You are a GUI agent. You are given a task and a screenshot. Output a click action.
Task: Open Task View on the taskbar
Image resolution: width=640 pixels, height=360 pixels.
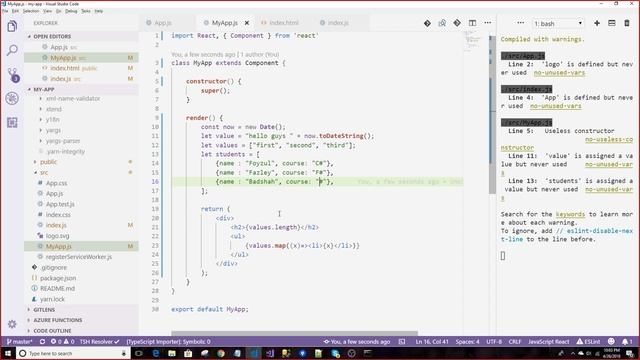(x=139, y=353)
